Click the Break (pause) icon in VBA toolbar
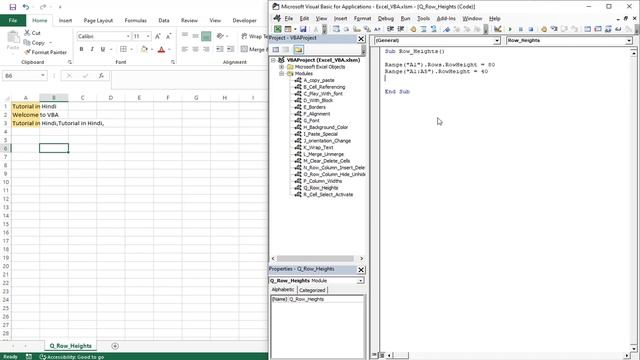Screen dimensions: 640x360 [520, 29]
